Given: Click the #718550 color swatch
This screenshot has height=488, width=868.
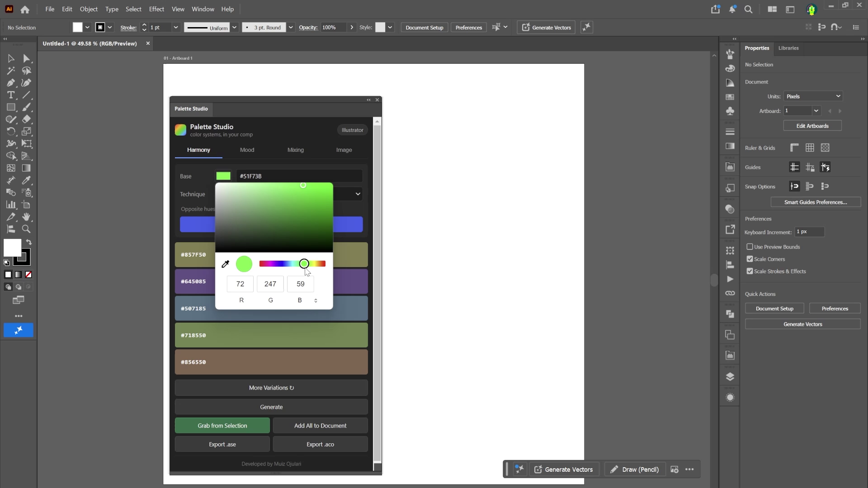Looking at the screenshot, I should pos(271,335).
